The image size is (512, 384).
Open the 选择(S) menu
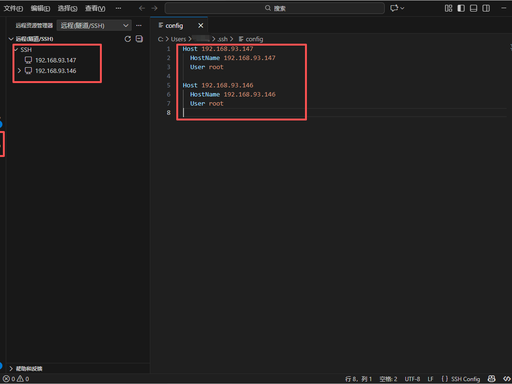67,8
